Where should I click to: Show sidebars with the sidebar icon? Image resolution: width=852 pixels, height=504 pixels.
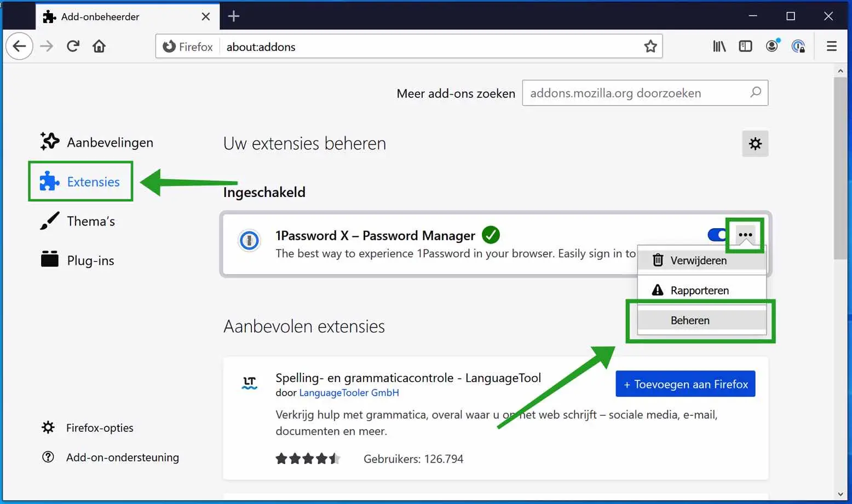745,47
